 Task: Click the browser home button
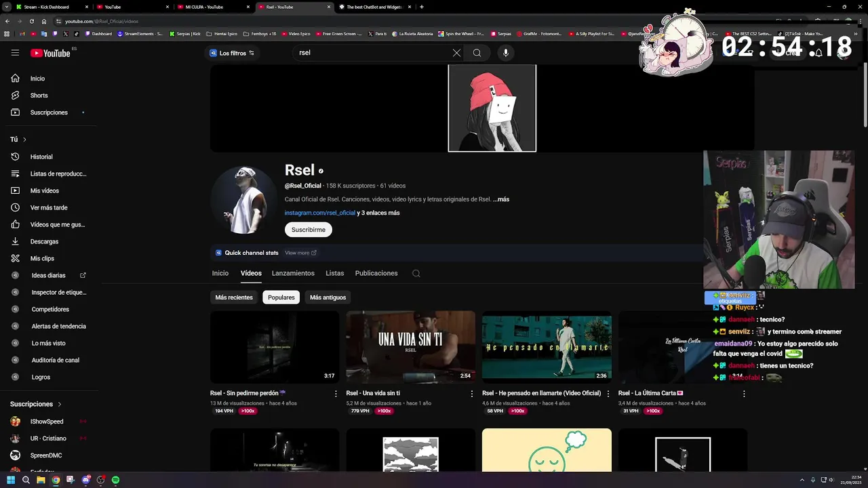tap(44, 21)
